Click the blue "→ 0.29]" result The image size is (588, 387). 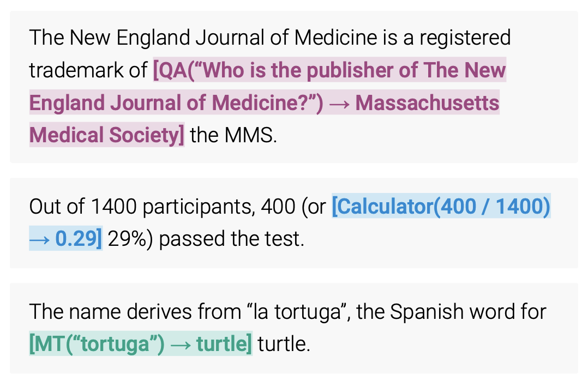coord(65,239)
